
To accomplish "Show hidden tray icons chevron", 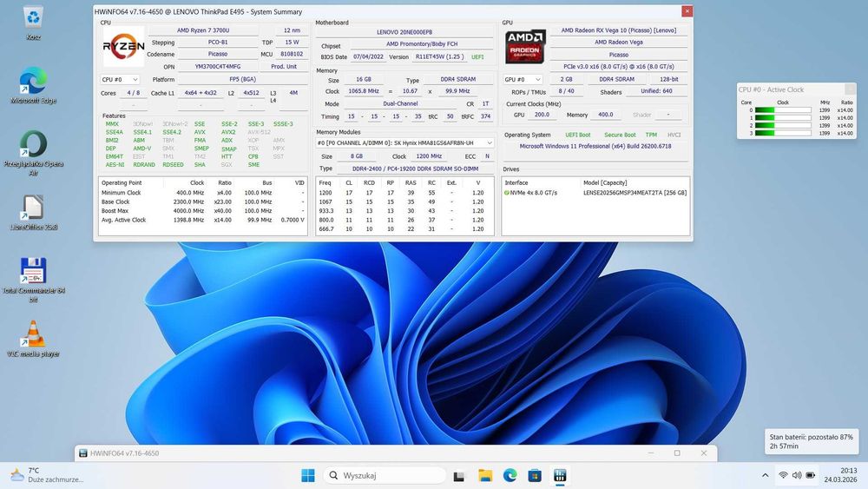I will tap(765, 475).
